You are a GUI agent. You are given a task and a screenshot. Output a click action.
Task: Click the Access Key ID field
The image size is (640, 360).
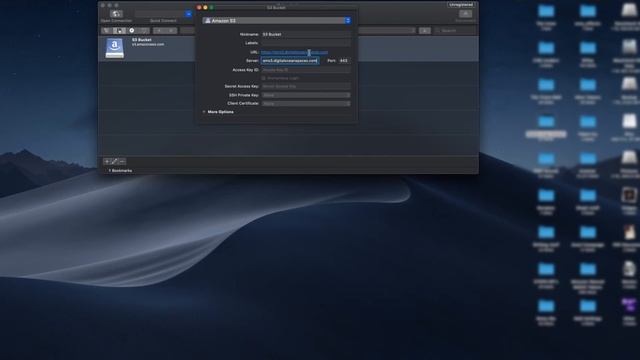306,70
